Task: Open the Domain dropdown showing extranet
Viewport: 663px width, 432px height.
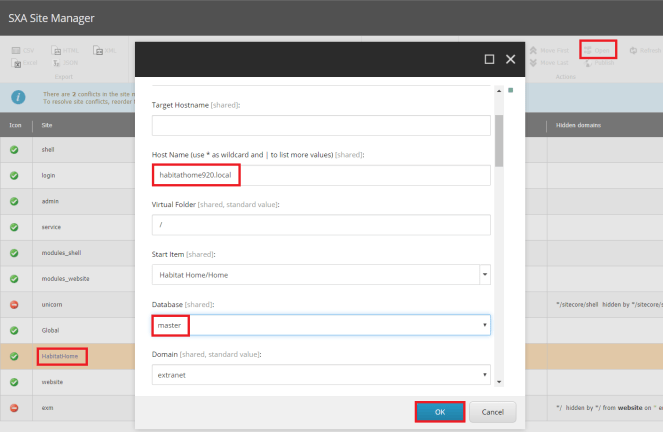Action: [485, 376]
